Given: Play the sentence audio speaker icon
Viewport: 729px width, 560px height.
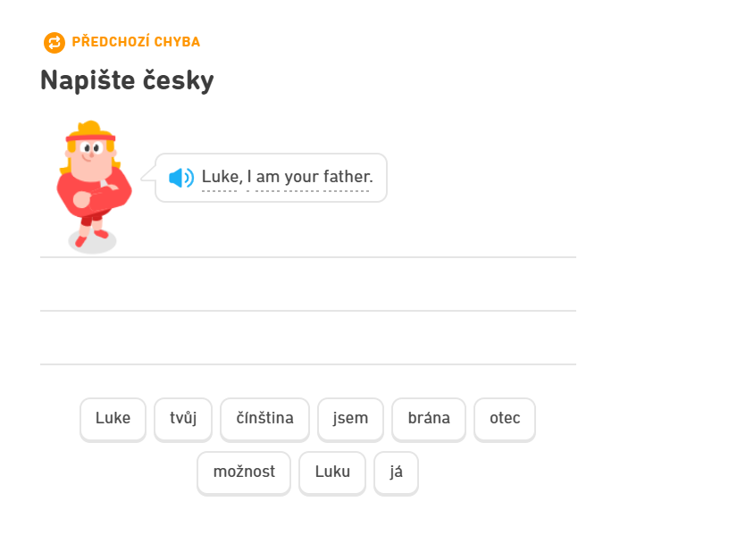Looking at the screenshot, I should tap(180, 178).
